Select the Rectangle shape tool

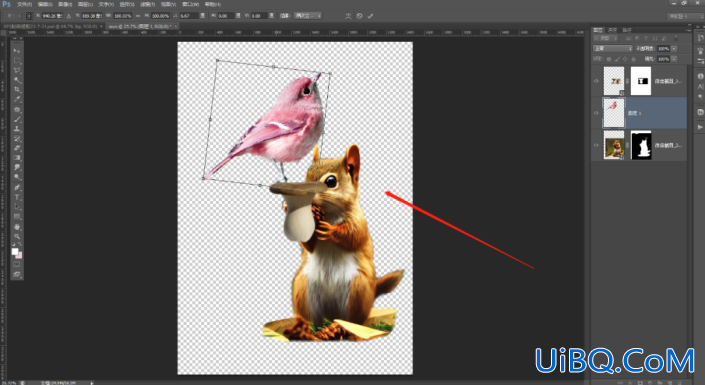click(x=17, y=217)
